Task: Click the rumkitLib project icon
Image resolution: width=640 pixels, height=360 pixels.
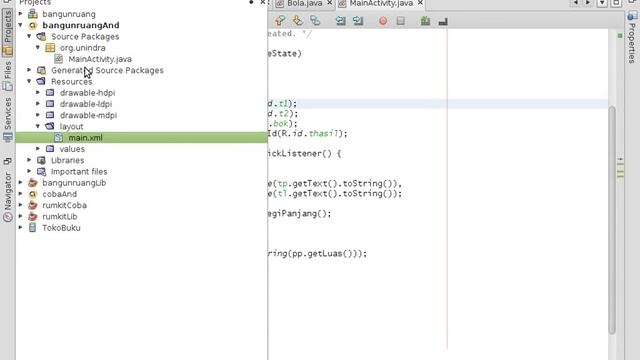Action: [33, 216]
